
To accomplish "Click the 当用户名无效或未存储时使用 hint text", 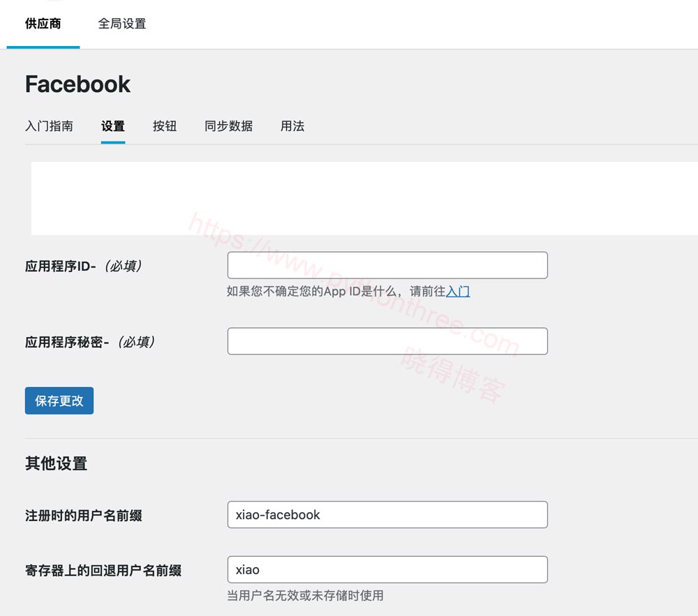I will coord(305,596).
